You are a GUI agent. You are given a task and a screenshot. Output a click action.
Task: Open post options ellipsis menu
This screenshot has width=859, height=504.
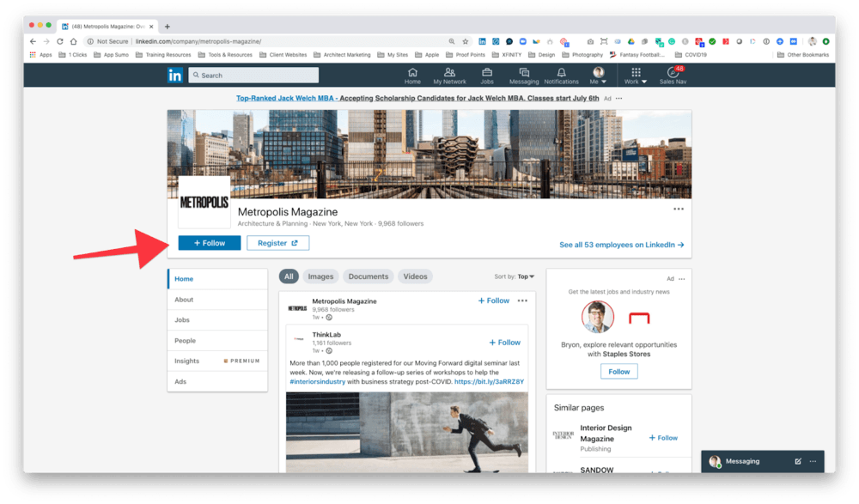tap(522, 301)
